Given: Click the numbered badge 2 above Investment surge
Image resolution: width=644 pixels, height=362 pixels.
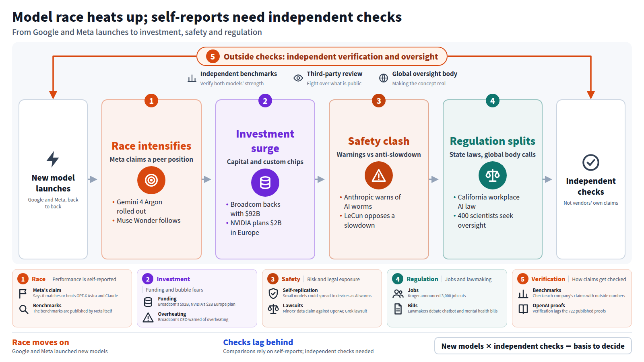Looking at the screenshot, I should 265,101.
